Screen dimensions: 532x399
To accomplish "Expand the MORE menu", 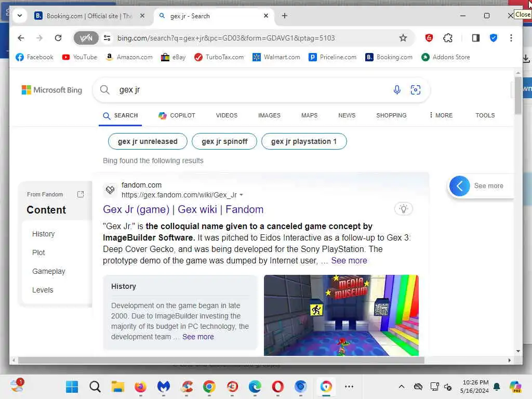I will click(441, 115).
